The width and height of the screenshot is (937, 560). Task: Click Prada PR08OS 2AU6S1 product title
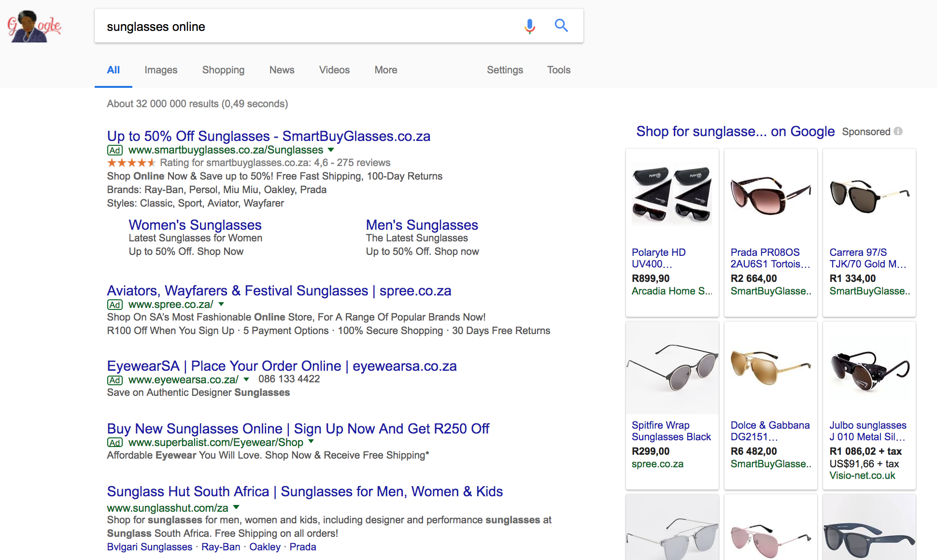770,258
